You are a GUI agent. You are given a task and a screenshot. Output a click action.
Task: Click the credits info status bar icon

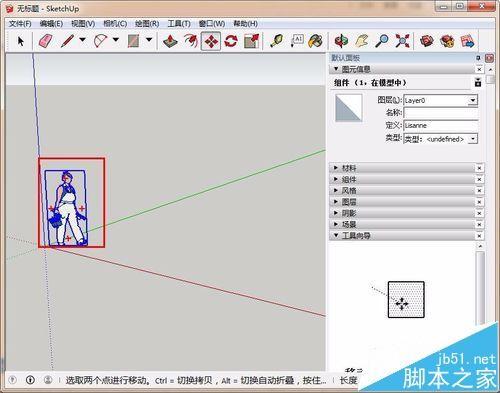pyautogui.click(x=30, y=380)
